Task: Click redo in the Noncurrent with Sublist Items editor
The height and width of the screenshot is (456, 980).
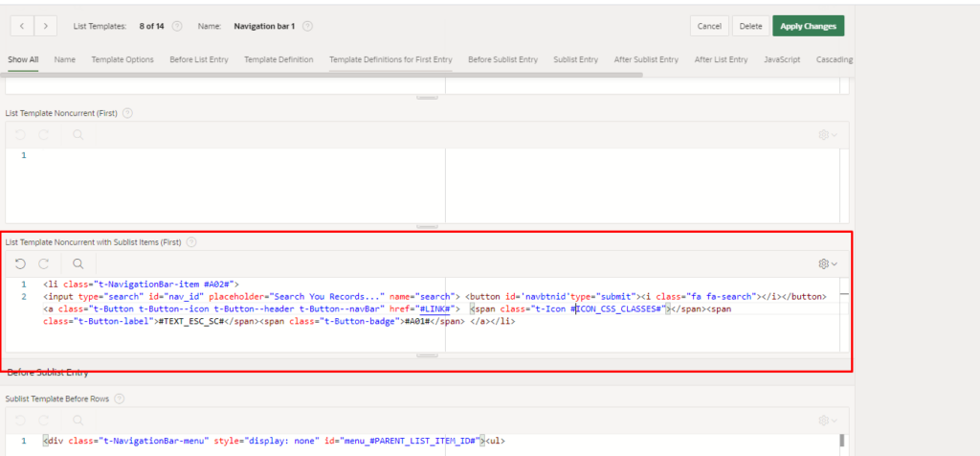Action: point(44,263)
